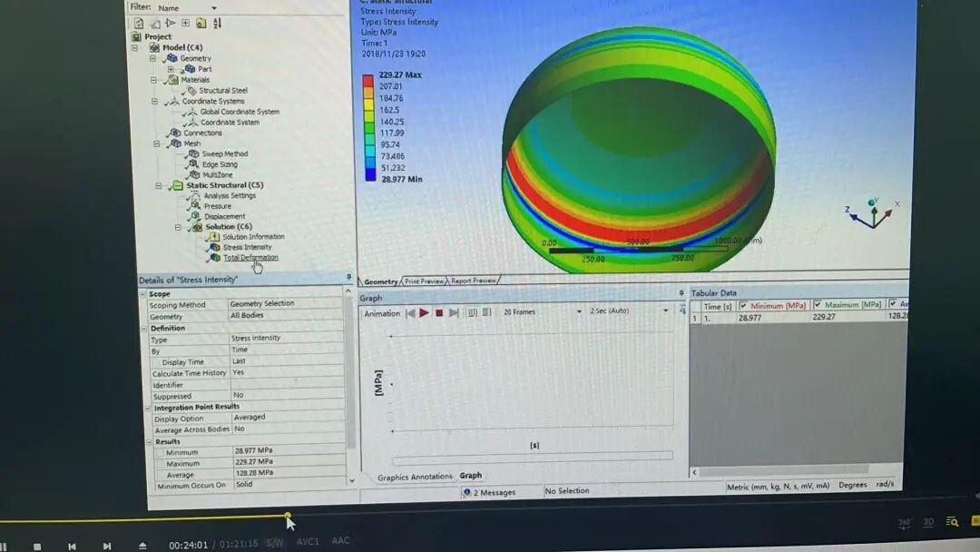
Task: Toggle 3D mode in video player
Action: click(x=929, y=521)
